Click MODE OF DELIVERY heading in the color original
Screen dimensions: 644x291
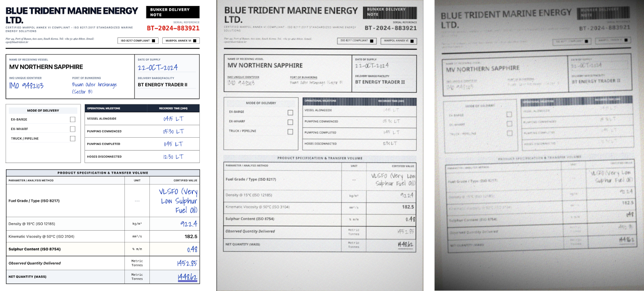43,110
